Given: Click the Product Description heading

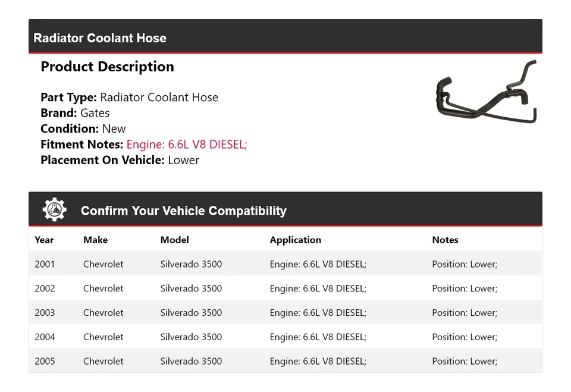Looking at the screenshot, I should (x=107, y=67).
